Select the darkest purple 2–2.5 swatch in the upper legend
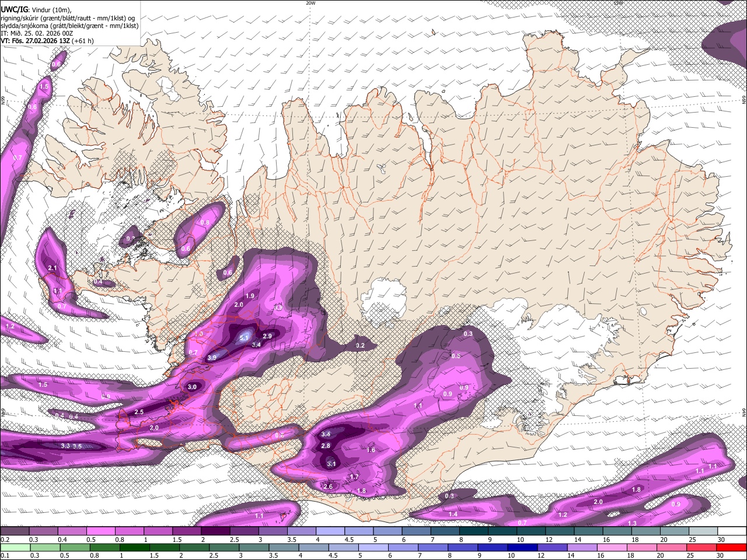This screenshot has width=747, height=560. [x=215, y=531]
